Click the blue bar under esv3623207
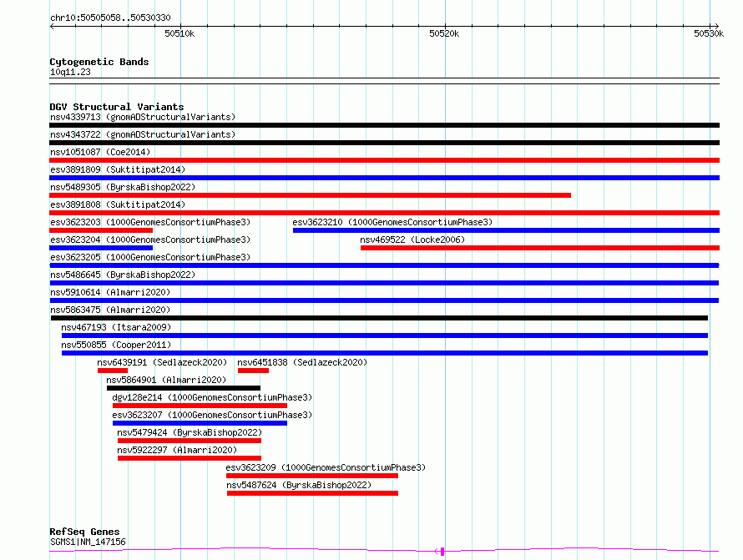This screenshot has width=743, height=560. click(x=200, y=423)
